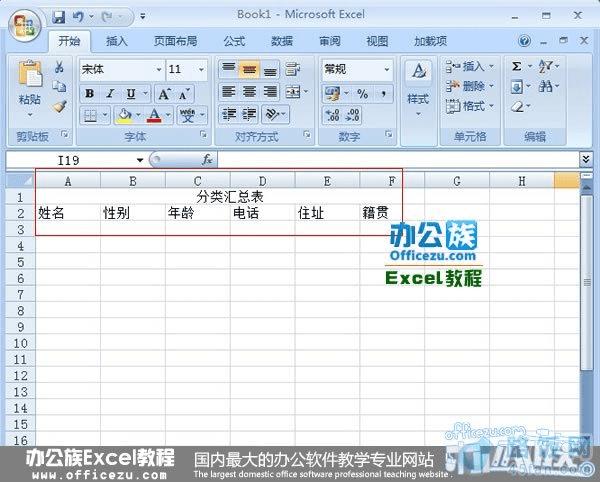600x482 pixels.
Task: Cut selection with the scissors icon
Action: point(59,67)
